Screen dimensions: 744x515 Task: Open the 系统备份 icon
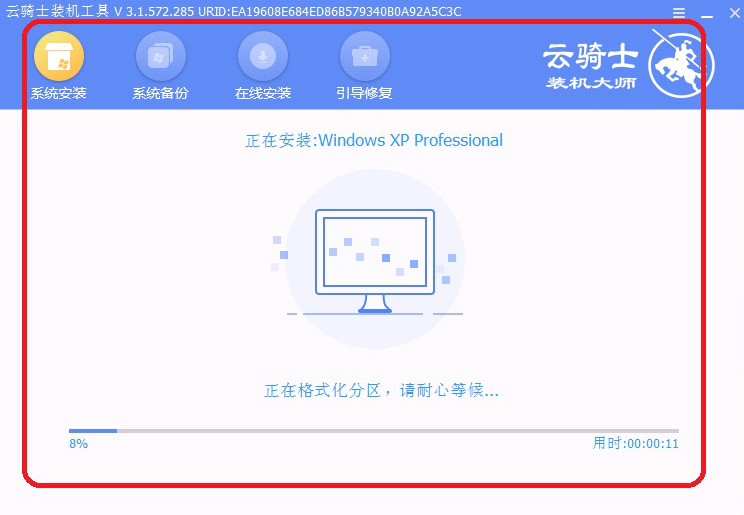click(161, 56)
